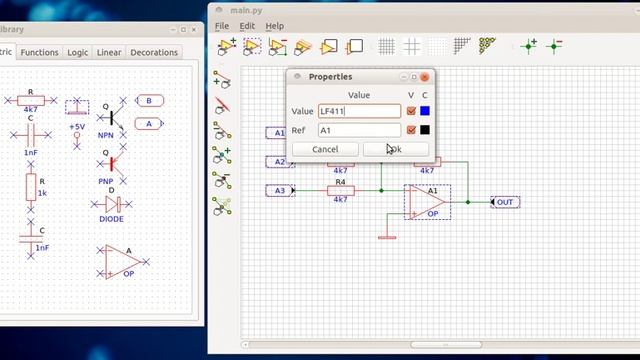Screen dimensions: 640x360
Task: Confirm Properties dialog with Ok button
Action: [x=396, y=149]
